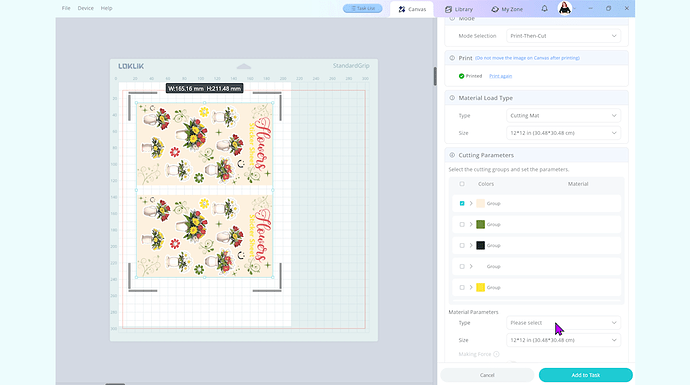Click the mat's upward arrow handle
690x385 pixels.
pyautogui.click(x=244, y=66)
